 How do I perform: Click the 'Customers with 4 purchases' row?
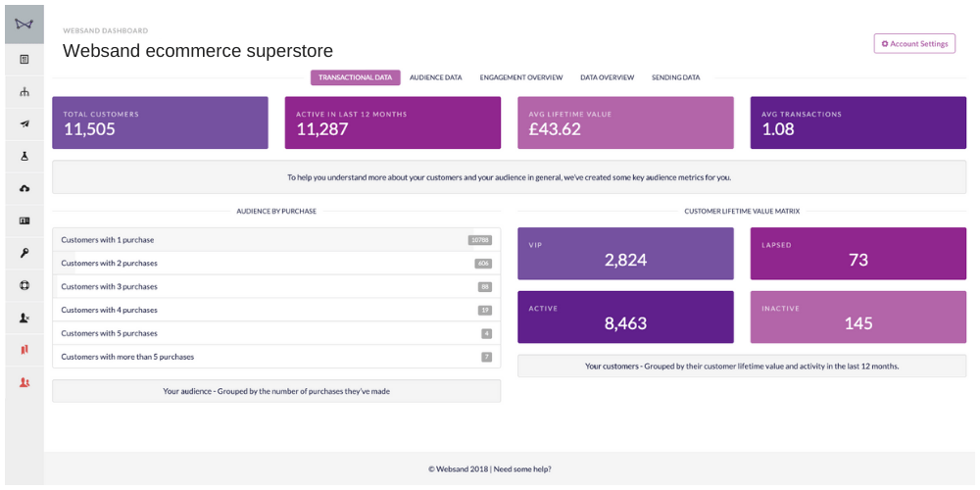276,310
